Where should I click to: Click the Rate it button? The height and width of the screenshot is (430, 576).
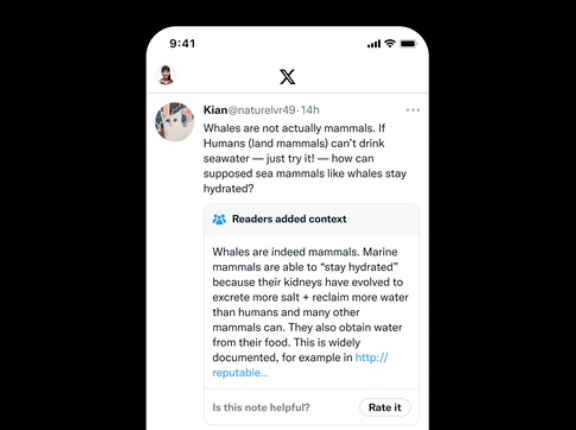point(385,407)
